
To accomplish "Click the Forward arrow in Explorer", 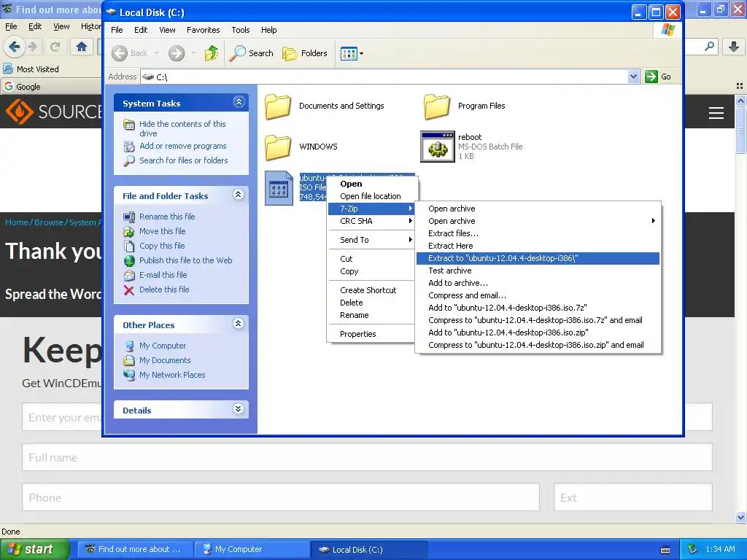I will click(177, 53).
